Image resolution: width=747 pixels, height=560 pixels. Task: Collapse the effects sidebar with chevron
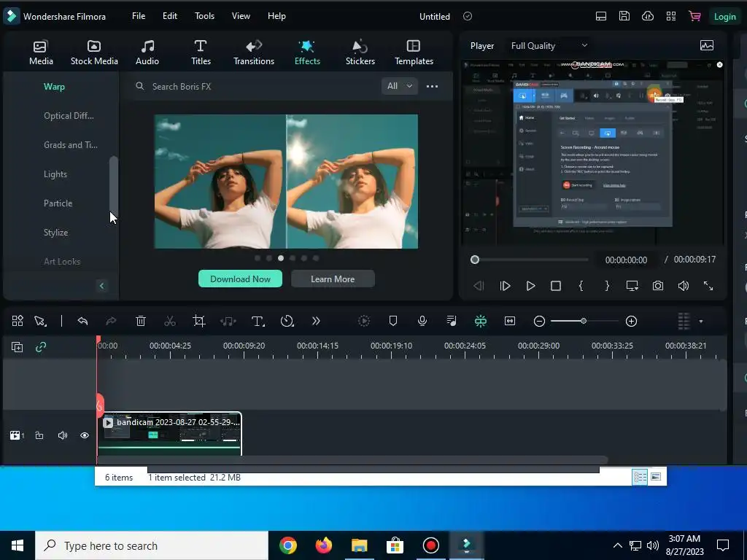[x=101, y=286]
